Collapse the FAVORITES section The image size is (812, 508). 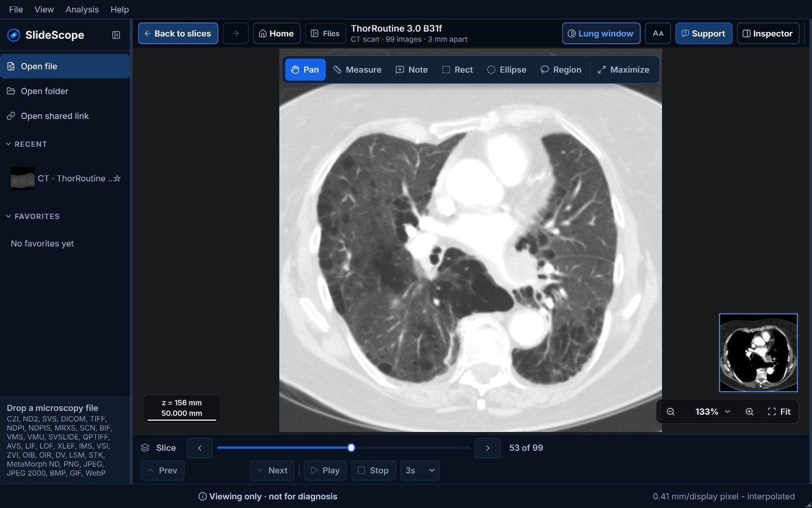tap(32, 216)
